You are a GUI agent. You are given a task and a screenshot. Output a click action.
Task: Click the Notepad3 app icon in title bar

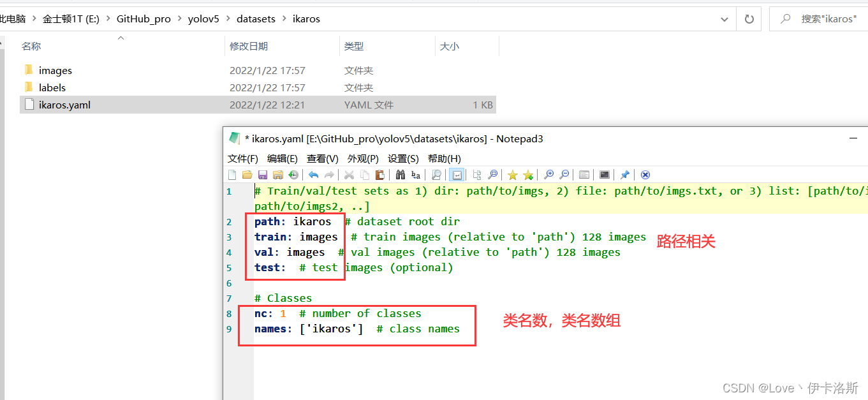coord(234,138)
